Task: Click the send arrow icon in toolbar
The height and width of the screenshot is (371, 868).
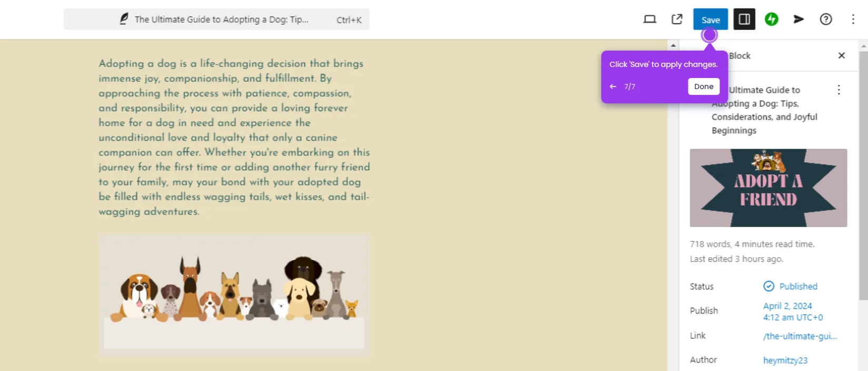Action: coord(798,19)
